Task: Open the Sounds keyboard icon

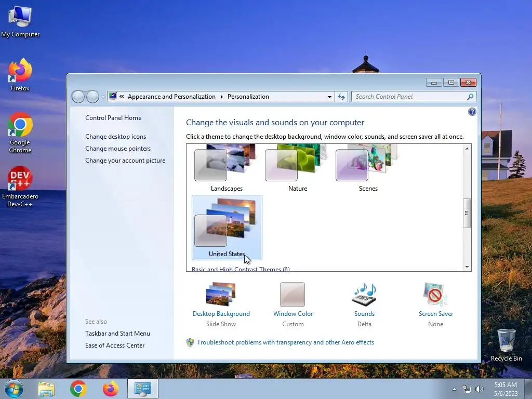Action: (364, 295)
